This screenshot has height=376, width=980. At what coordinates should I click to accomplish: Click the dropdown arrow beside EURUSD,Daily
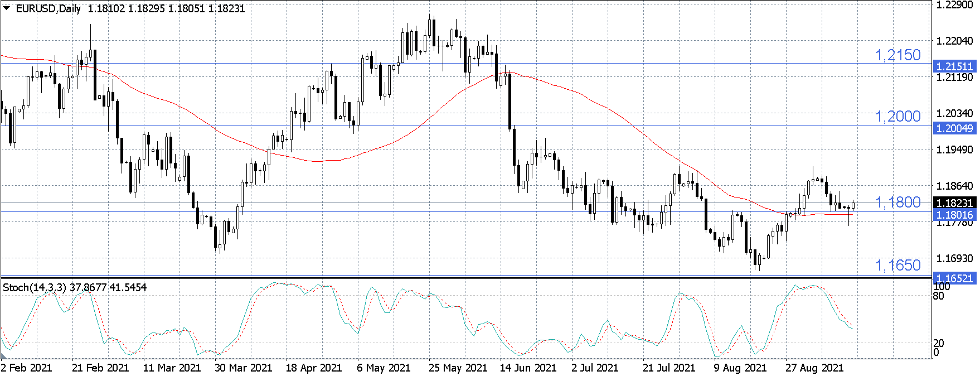pyautogui.click(x=7, y=8)
